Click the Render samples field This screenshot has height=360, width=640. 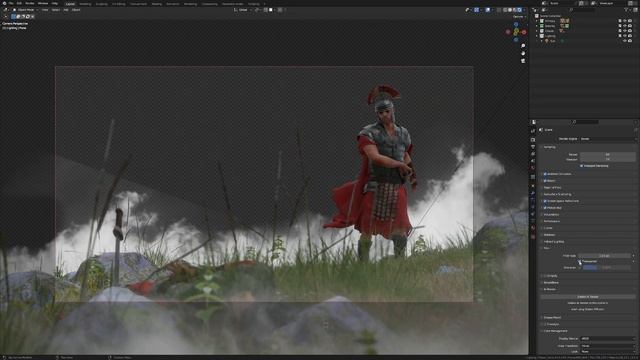point(607,154)
